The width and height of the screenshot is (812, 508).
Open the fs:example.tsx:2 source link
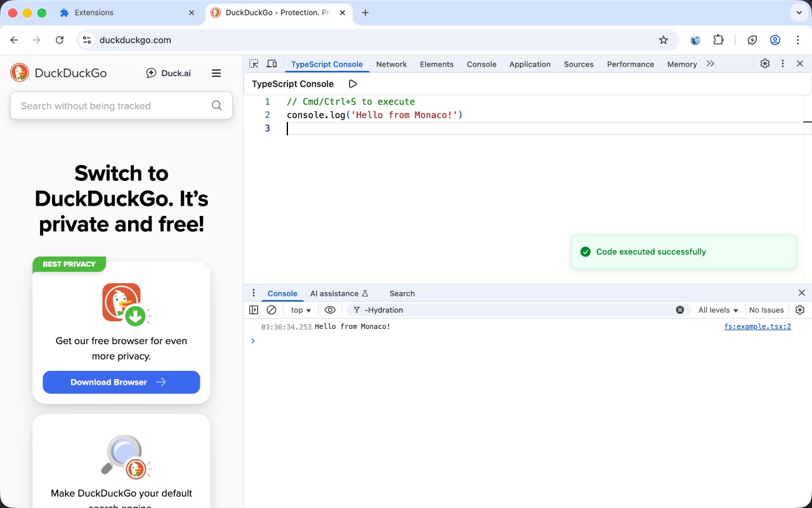[x=757, y=326]
